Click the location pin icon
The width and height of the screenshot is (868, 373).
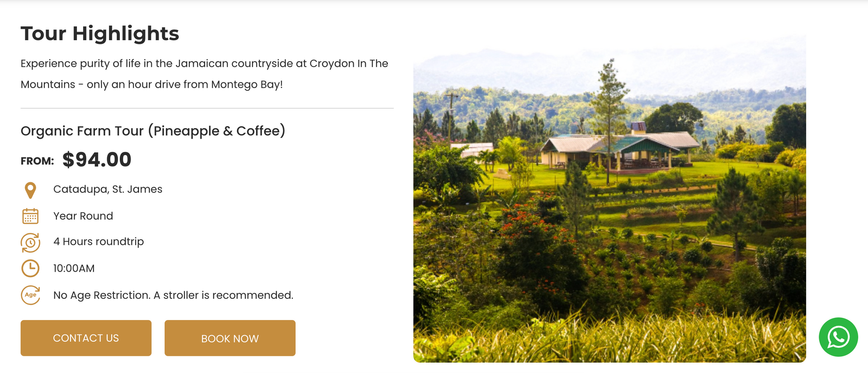tap(30, 190)
